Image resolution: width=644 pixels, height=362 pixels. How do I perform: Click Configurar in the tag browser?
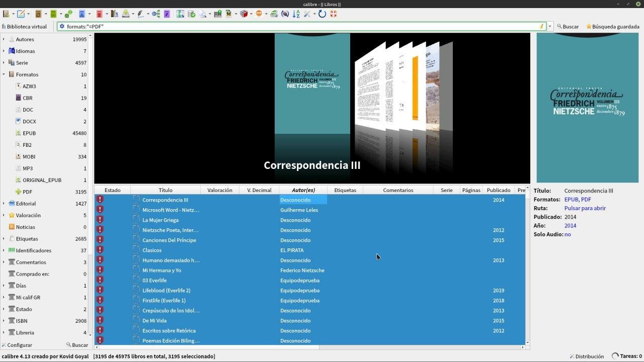(x=17, y=345)
